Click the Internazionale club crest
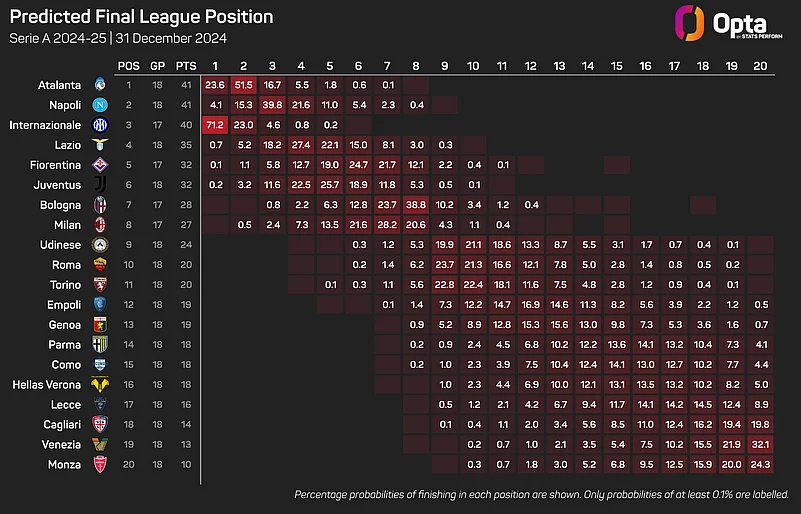Image resolution: width=801 pixels, height=514 pixels. [100, 125]
